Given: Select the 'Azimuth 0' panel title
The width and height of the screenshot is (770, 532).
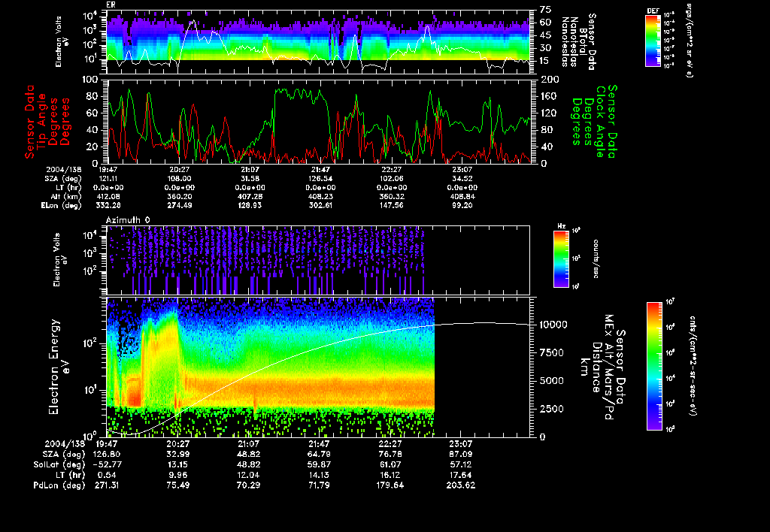Looking at the screenshot, I should pyautogui.click(x=128, y=220).
